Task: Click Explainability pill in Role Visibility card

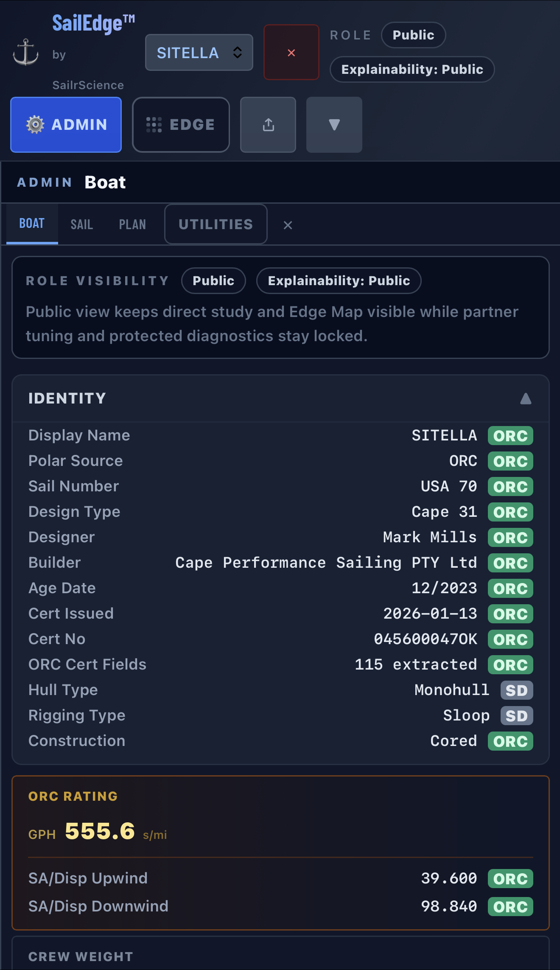Action: 339,281
